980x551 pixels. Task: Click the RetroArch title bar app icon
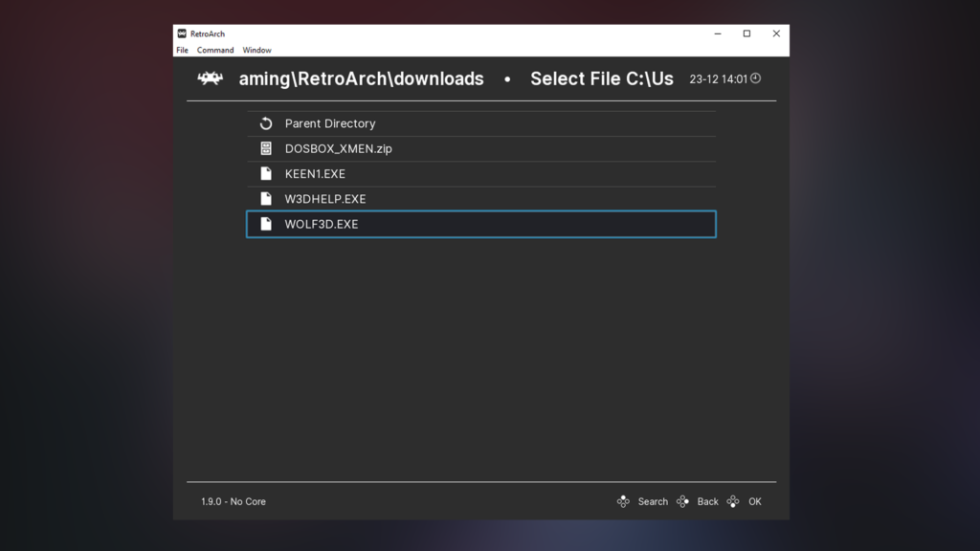pos(182,33)
